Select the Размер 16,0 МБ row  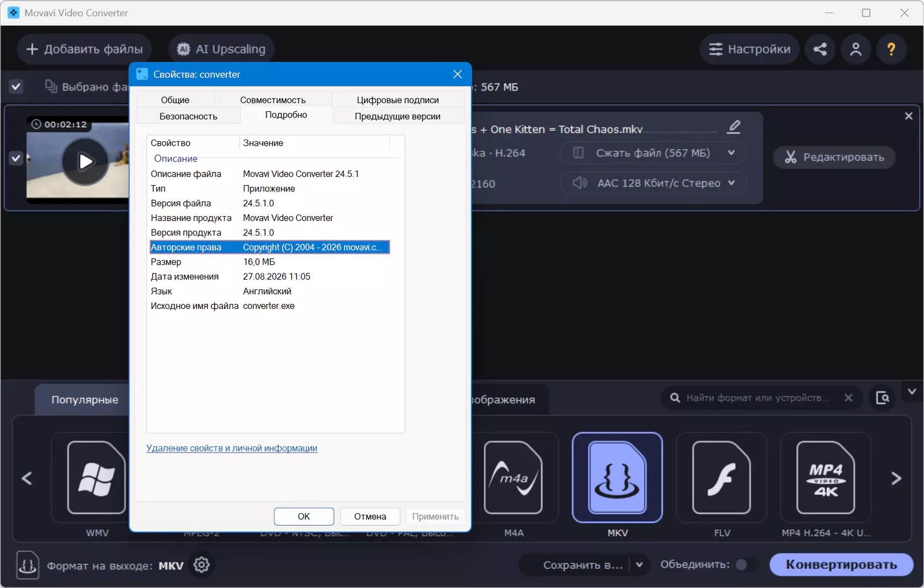click(270, 262)
